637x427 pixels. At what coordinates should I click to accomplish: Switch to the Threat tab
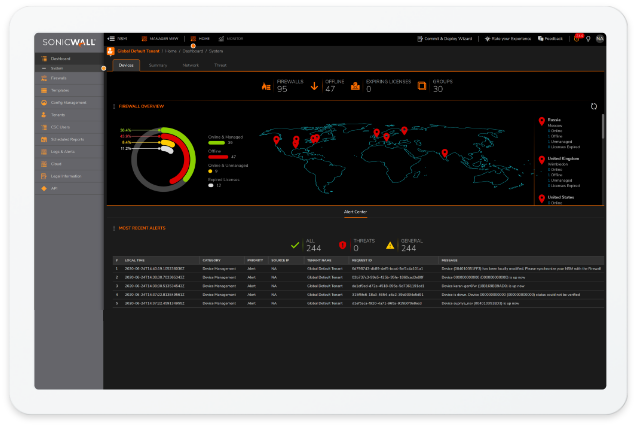tap(220, 65)
